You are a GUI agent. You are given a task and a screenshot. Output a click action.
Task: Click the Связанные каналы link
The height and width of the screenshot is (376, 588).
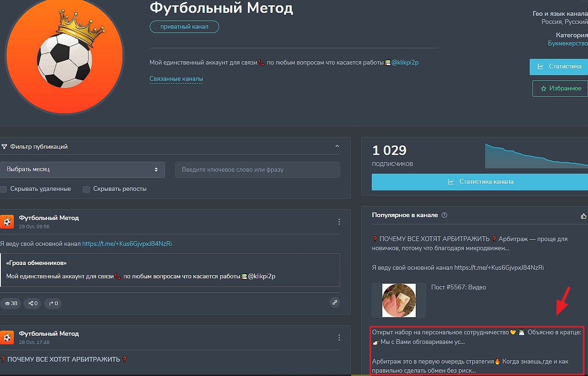click(176, 79)
